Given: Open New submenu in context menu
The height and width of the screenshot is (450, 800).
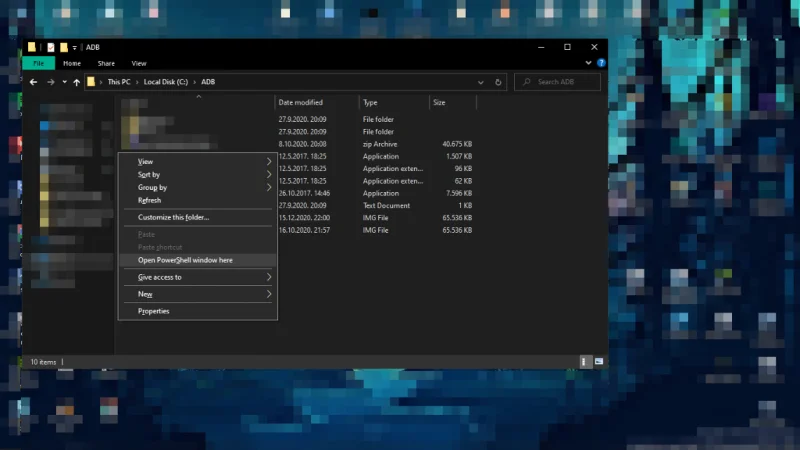Looking at the screenshot, I should (198, 294).
